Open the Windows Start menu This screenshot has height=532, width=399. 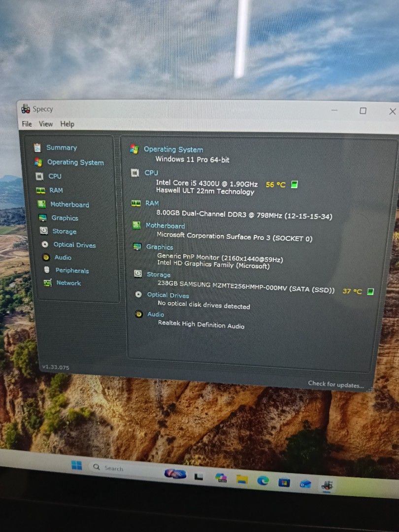[x=77, y=465]
